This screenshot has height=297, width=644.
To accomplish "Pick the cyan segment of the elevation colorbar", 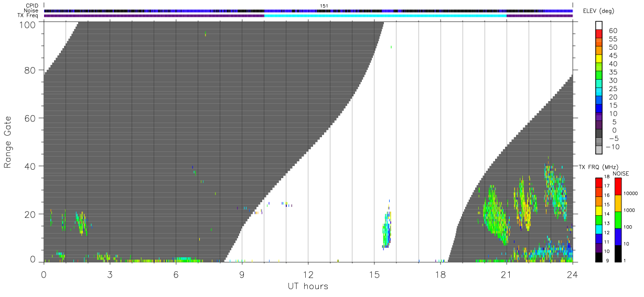I will (599, 91).
